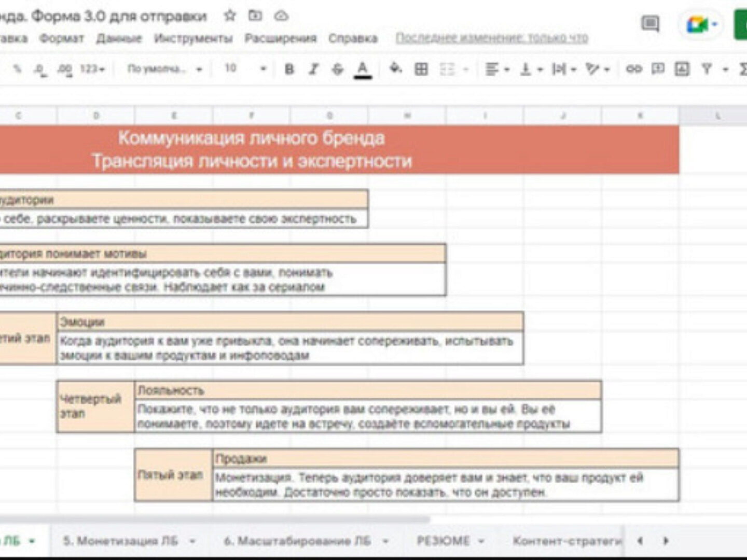This screenshot has width=747, height=560.
Task: Toggle strikethrough formatting
Action: 338,69
